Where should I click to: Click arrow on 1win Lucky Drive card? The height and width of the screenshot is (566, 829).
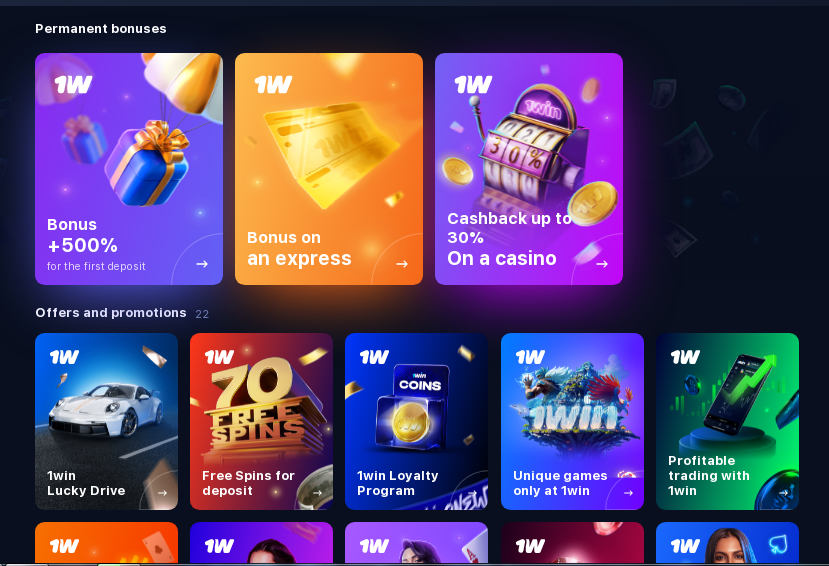[x=162, y=493]
